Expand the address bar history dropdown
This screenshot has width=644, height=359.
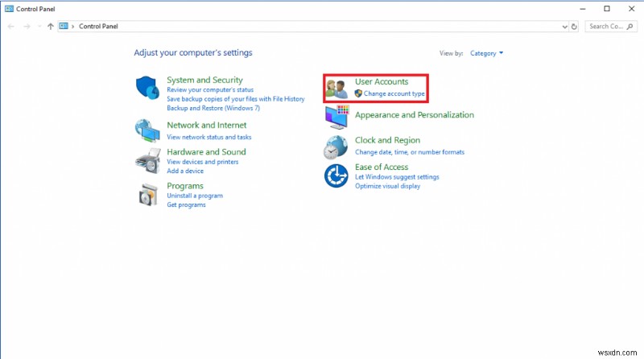click(565, 27)
